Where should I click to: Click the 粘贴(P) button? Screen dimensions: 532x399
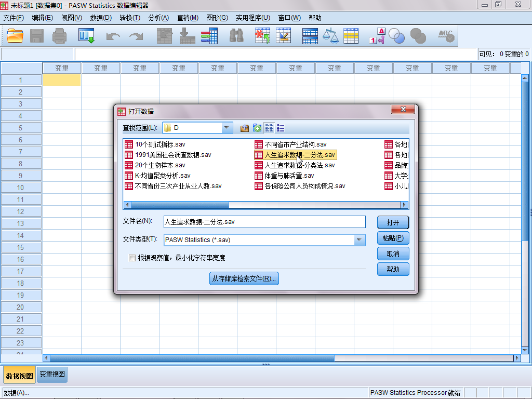pos(393,238)
